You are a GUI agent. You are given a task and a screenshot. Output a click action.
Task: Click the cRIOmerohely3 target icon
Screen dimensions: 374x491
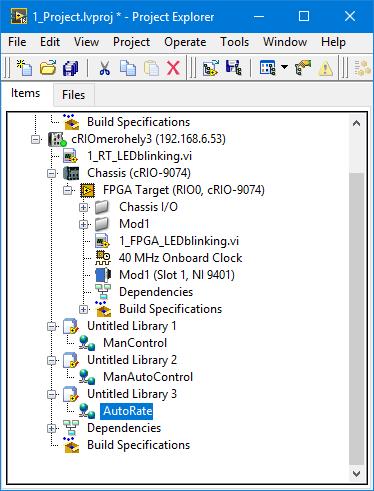[x=57, y=139]
